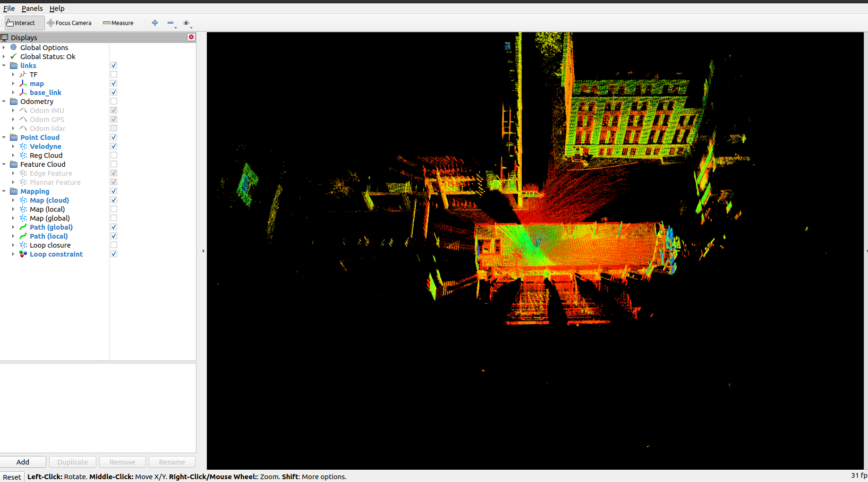
Task: Click the Add display button
Action: tap(23, 462)
